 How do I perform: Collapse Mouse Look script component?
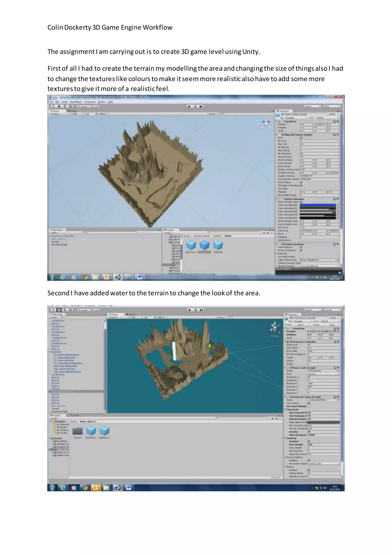[285, 368]
